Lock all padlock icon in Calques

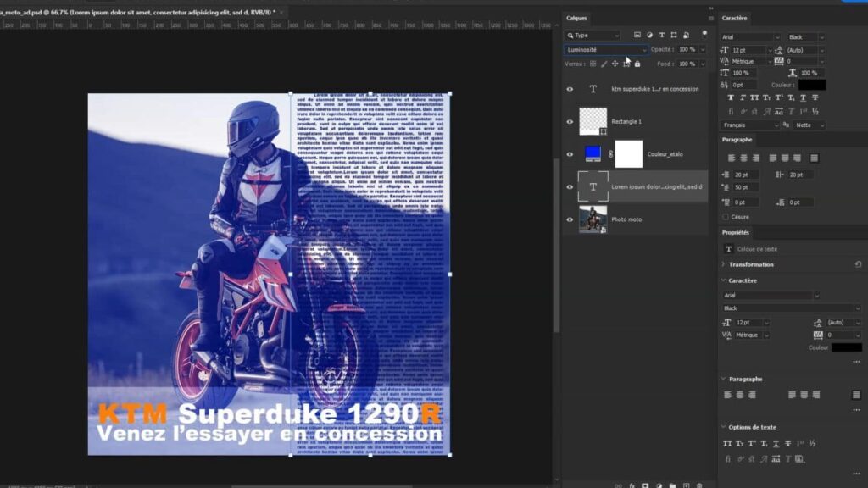(x=637, y=64)
